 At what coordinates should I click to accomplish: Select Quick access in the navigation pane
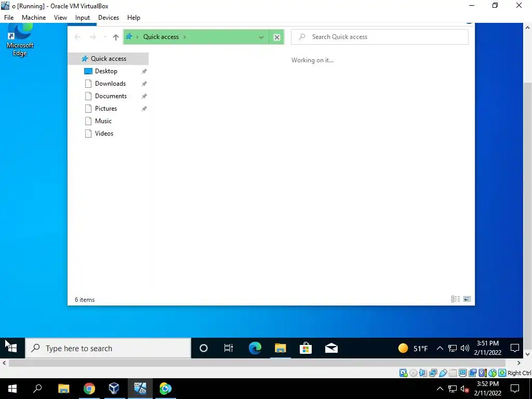[x=108, y=59]
